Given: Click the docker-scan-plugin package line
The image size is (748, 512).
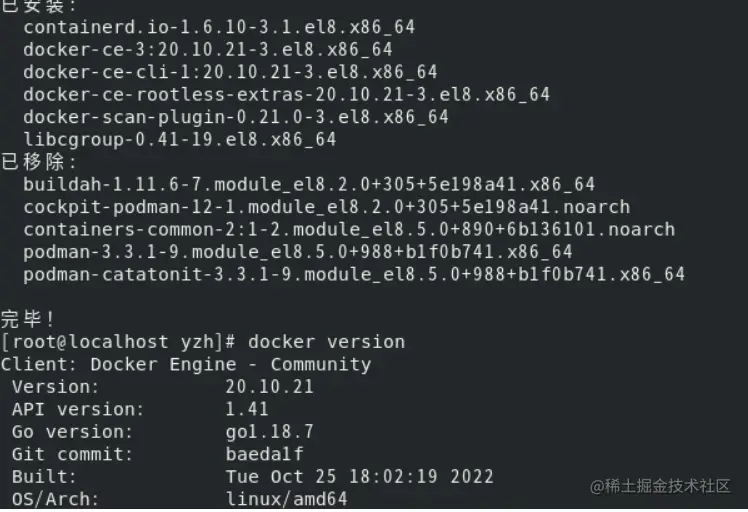Looking at the screenshot, I should (235, 117).
